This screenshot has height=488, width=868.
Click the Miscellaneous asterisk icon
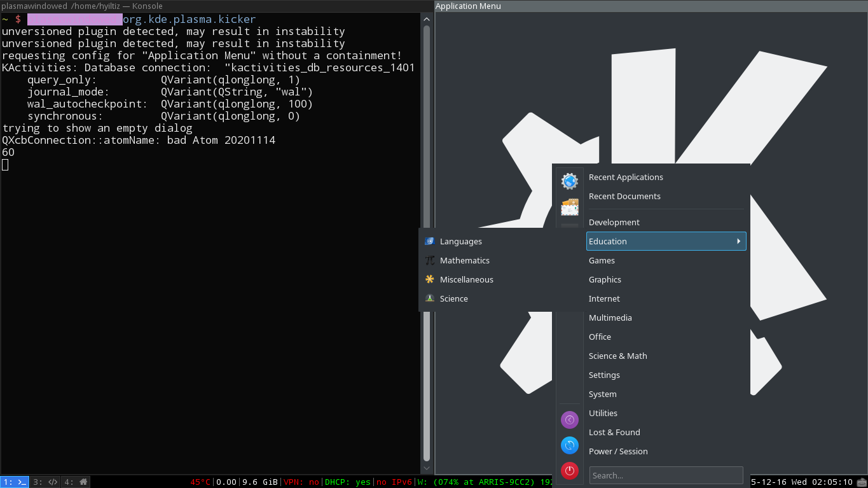coord(430,279)
